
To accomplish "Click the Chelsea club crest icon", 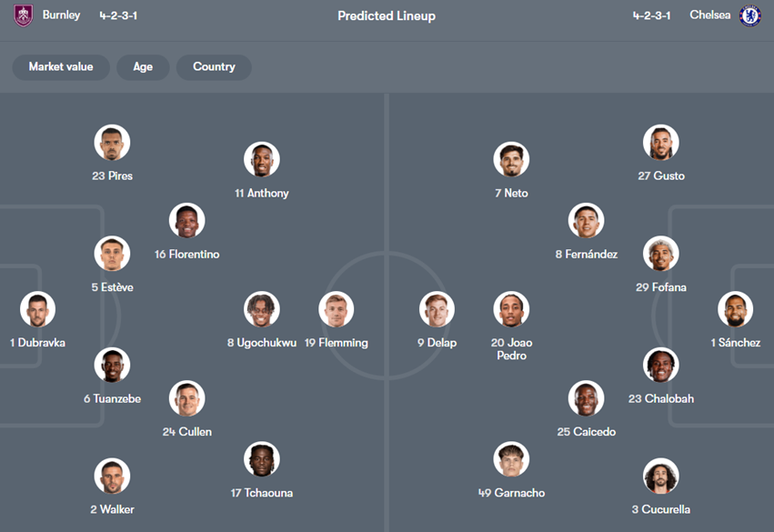I will (x=749, y=15).
